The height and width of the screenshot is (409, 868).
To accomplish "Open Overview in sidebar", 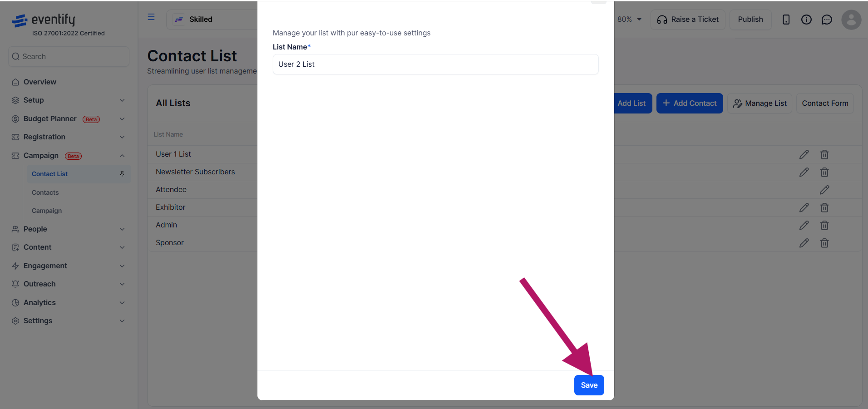I will [x=40, y=82].
